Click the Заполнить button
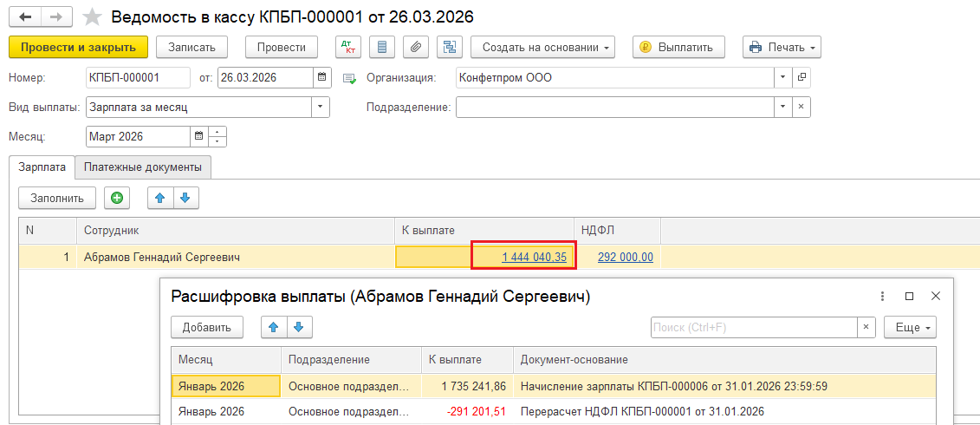The width and height of the screenshot is (980, 425). pyautogui.click(x=57, y=199)
